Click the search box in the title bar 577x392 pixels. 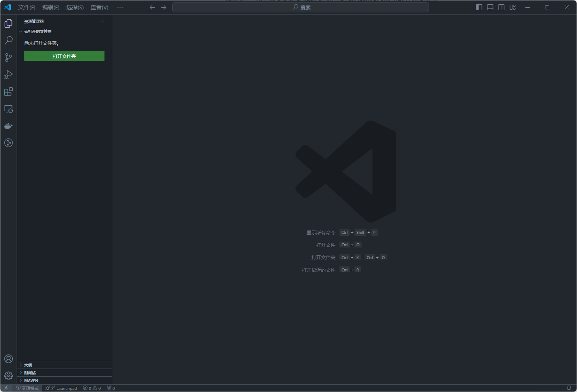[x=300, y=7]
